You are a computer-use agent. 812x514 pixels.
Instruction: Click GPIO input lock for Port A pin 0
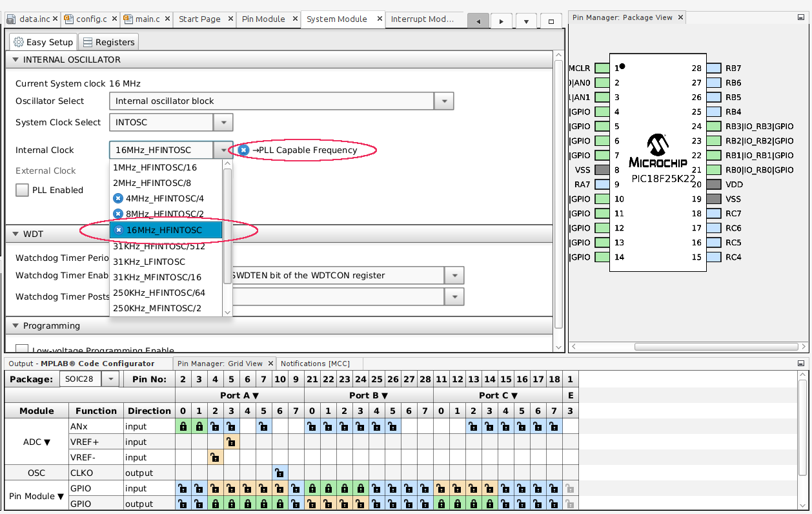pos(183,488)
